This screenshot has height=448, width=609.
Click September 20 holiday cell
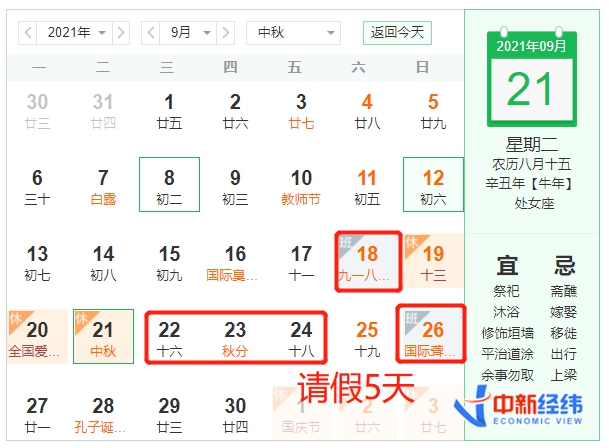37,336
